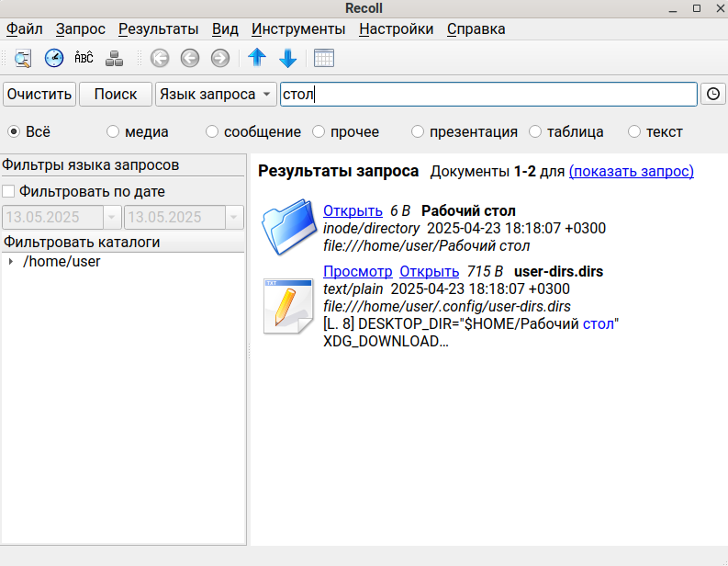
Task: Open the Инструменты menu
Action: pos(297,28)
